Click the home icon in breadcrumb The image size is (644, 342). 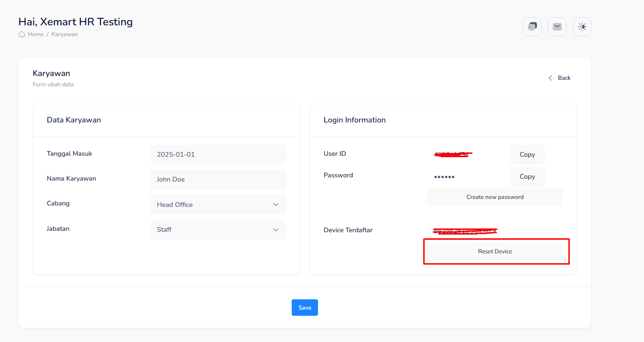click(x=22, y=34)
